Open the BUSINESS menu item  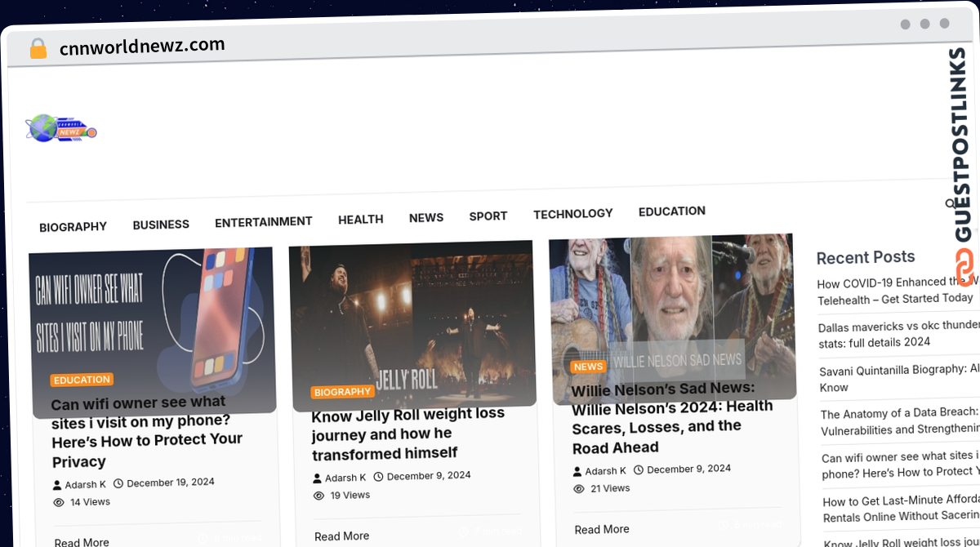[x=161, y=225]
